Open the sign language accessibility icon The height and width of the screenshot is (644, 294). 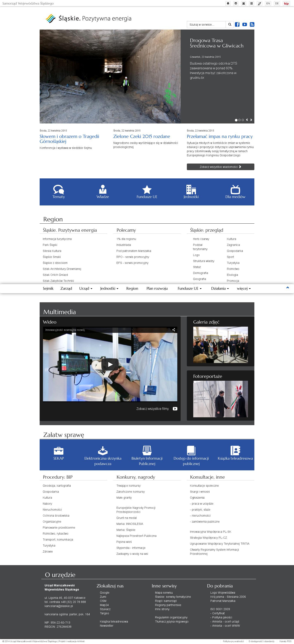(x=260, y=4)
